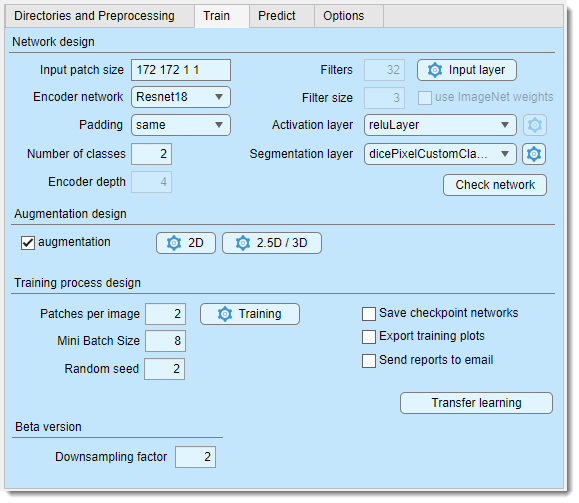Viewport: 579px width, 503px height.
Task: Open 2.5D / 3D augmentation settings
Action: (x=271, y=243)
